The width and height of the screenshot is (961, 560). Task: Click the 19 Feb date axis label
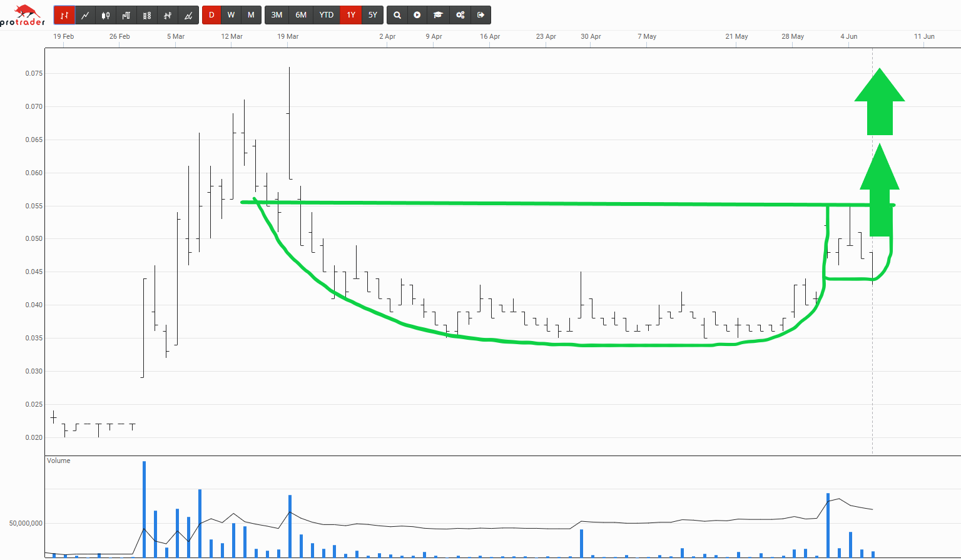coord(63,36)
